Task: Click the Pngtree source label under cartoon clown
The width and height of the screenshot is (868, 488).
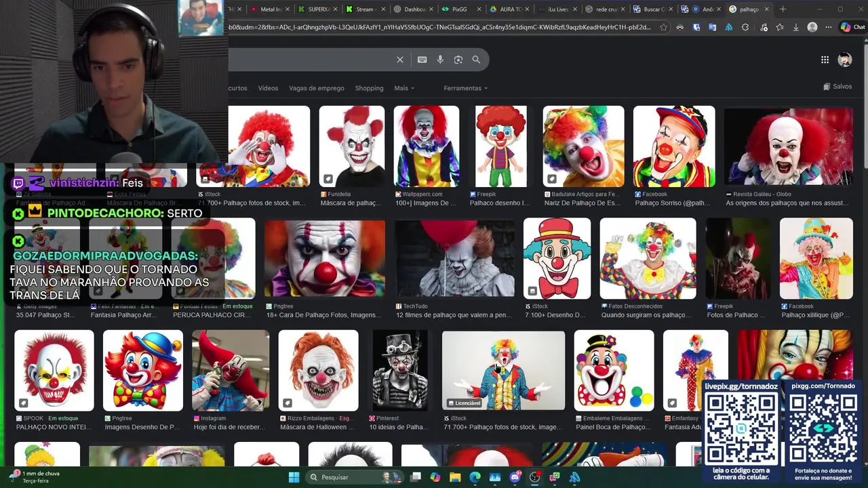Action: coord(123,418)
